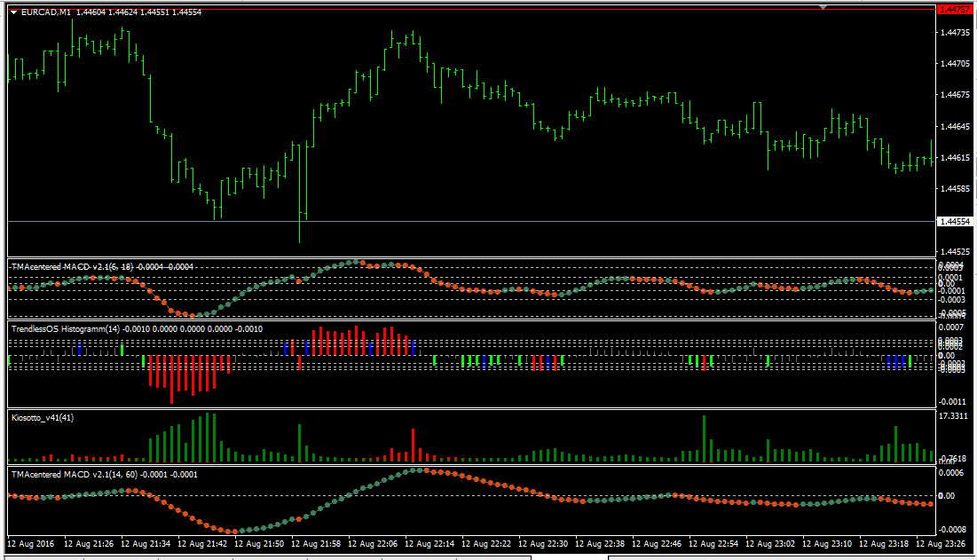Click the 12 Aug 21:58 time label

point(316,544)
